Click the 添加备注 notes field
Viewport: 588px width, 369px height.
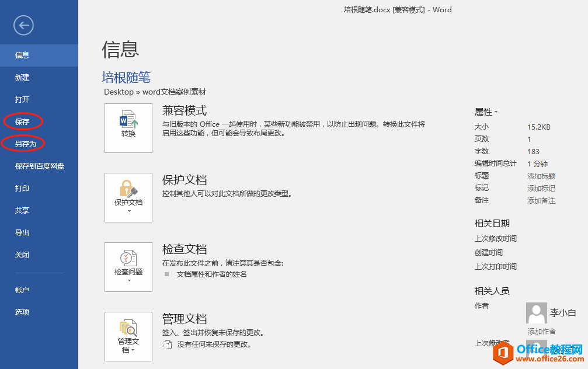541,201
